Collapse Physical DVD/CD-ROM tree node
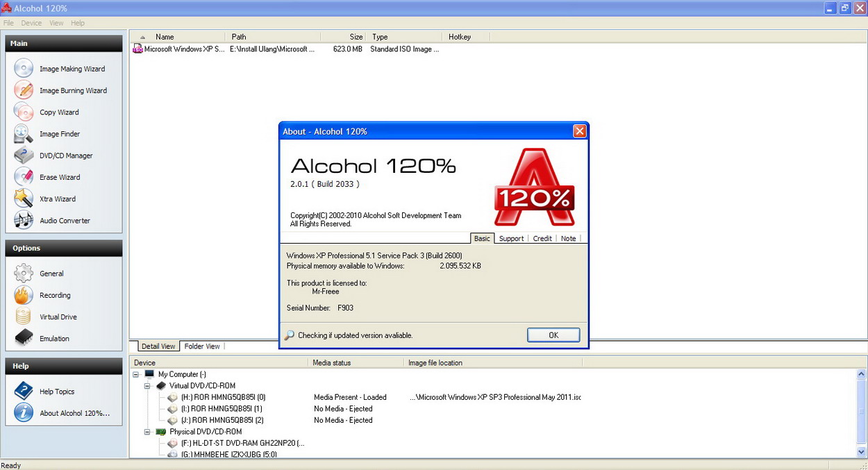868x470 pixels. click(x=148, y=432)
